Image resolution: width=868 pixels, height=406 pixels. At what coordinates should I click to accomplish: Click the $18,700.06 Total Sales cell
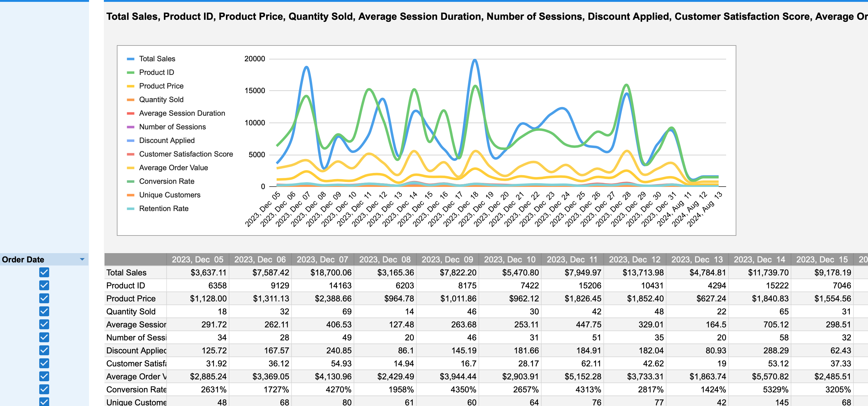coord(322,272)
